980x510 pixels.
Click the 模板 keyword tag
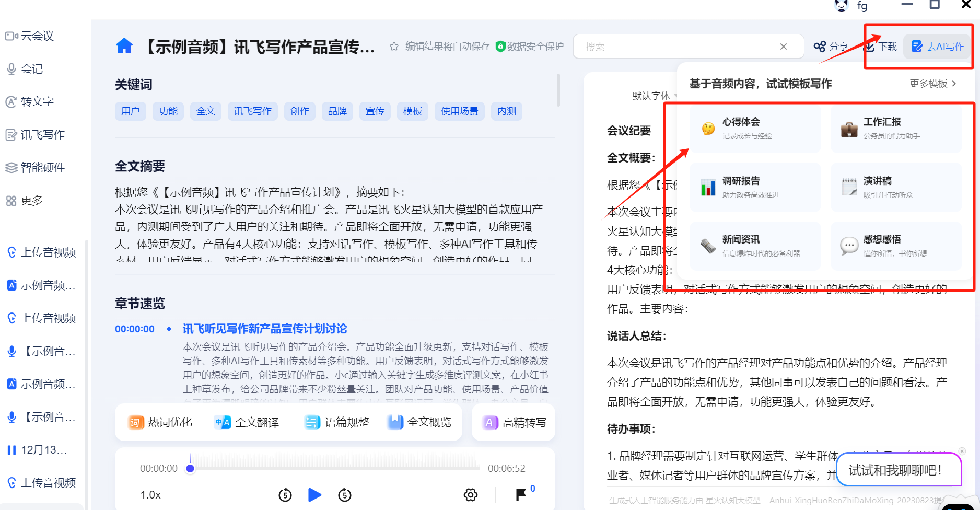point(413,111)
